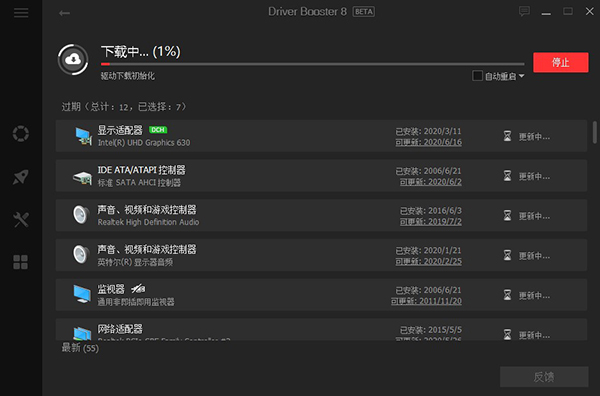Click the 驱动下载初始化 status text
Screen dimensions: 600x396
[128, 76]
